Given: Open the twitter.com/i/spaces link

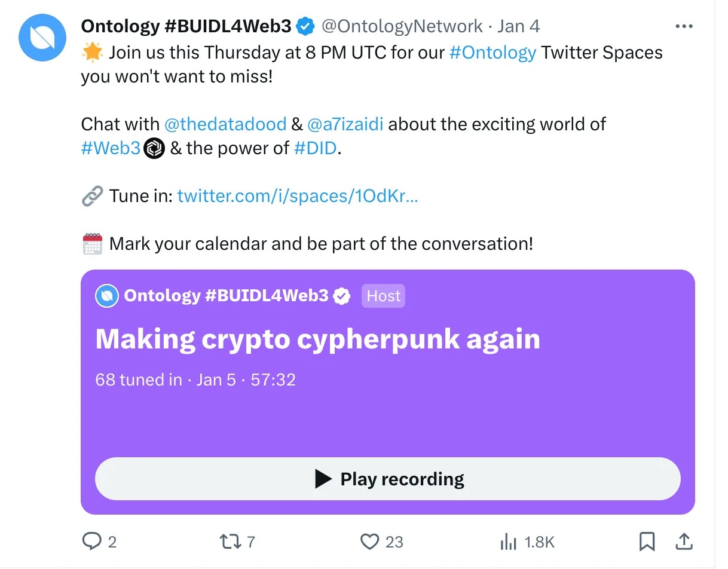Looking at the screenshot, I should click(x=298, y=196).
